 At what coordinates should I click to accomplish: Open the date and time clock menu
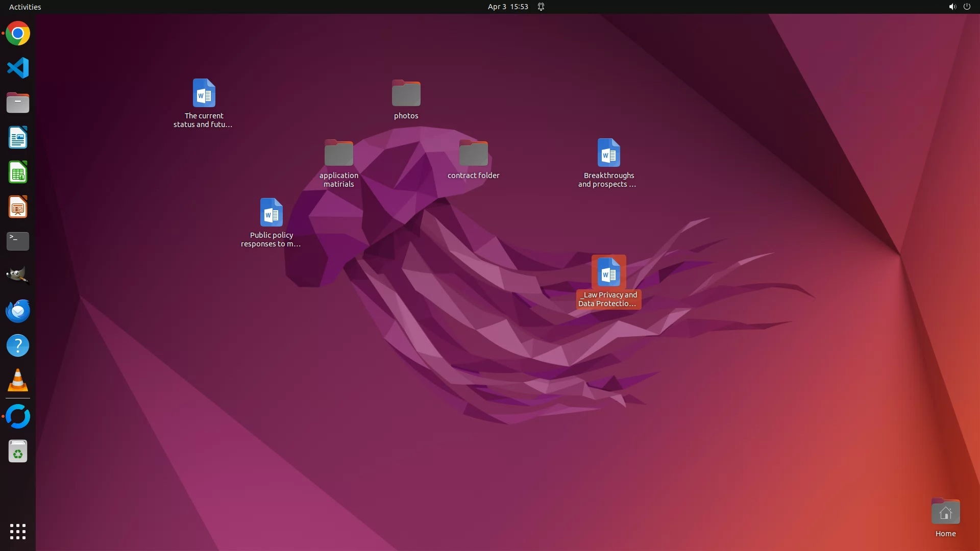coord(507,7)
